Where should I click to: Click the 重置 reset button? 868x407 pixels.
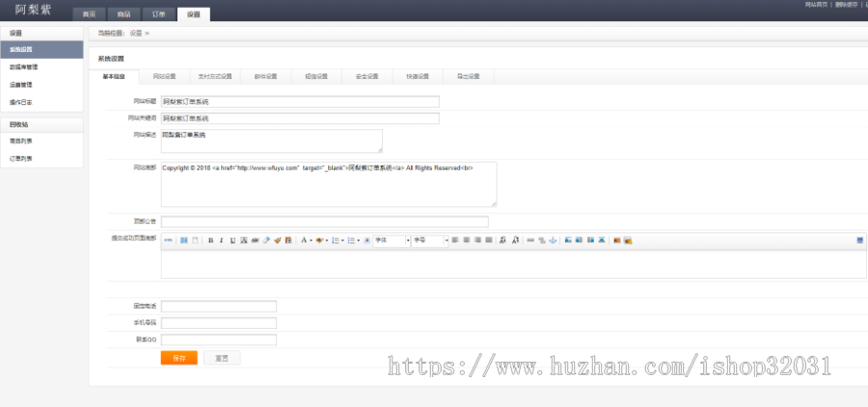(222, 358)
